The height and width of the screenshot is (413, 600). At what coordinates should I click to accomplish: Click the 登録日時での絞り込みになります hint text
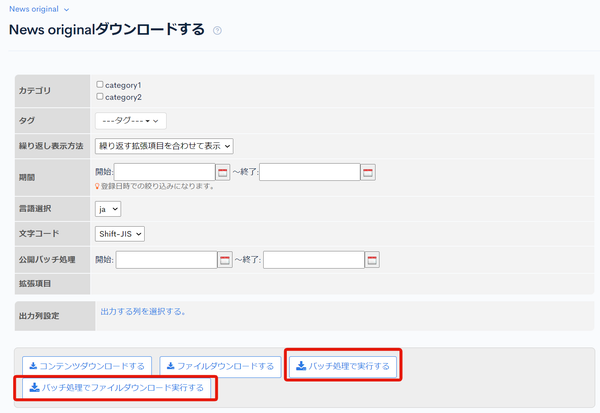[155, 186]
